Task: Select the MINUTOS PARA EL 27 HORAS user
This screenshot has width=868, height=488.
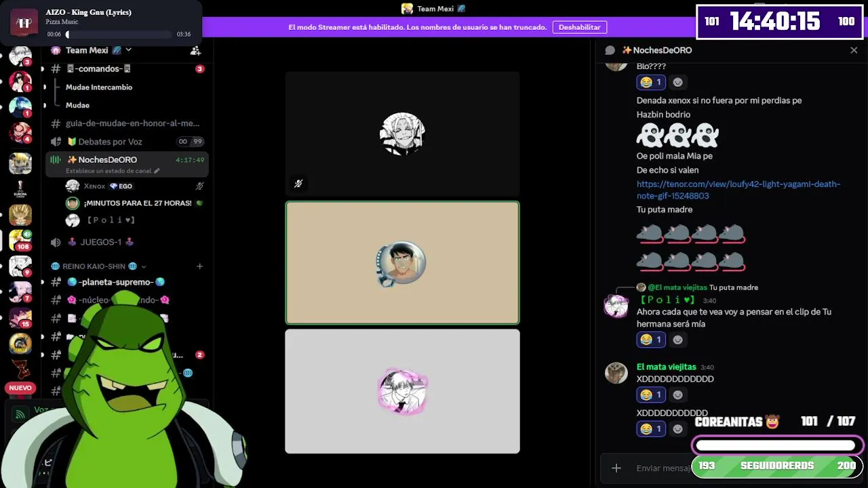Action: (134, 203)
